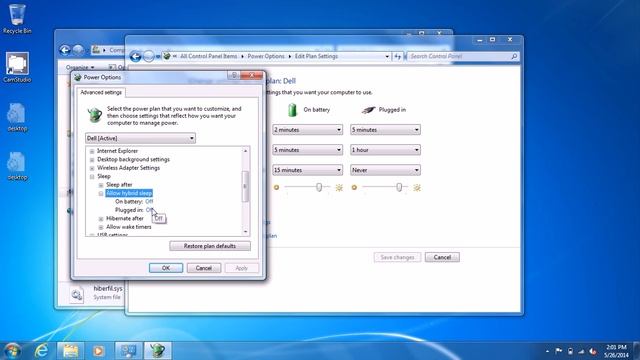Screen dimensions: 640x360
Task: Click OK in the Power Options dialog
Action: [166, 268]
